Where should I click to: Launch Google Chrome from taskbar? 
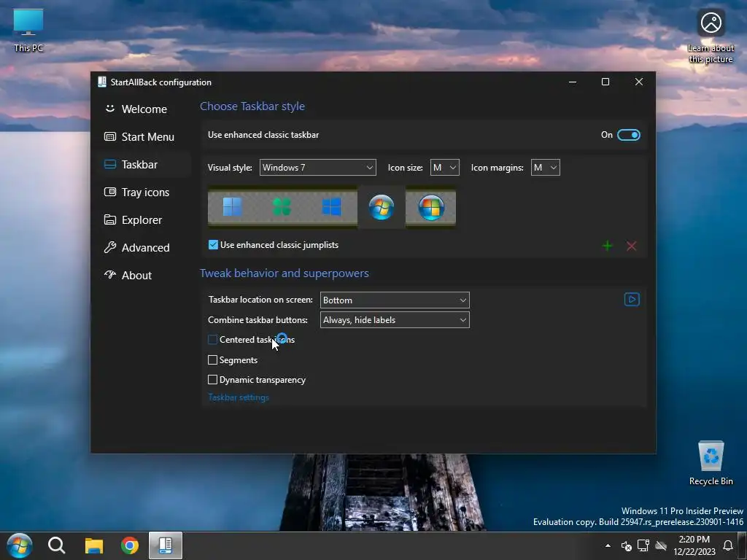[x=130, y=545]
